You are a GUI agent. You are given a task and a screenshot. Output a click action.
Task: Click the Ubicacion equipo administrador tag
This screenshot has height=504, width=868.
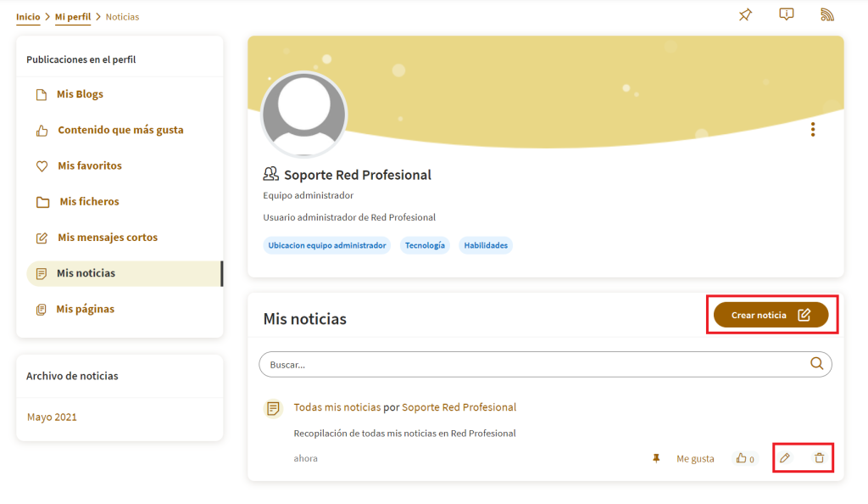click(326, 245)
